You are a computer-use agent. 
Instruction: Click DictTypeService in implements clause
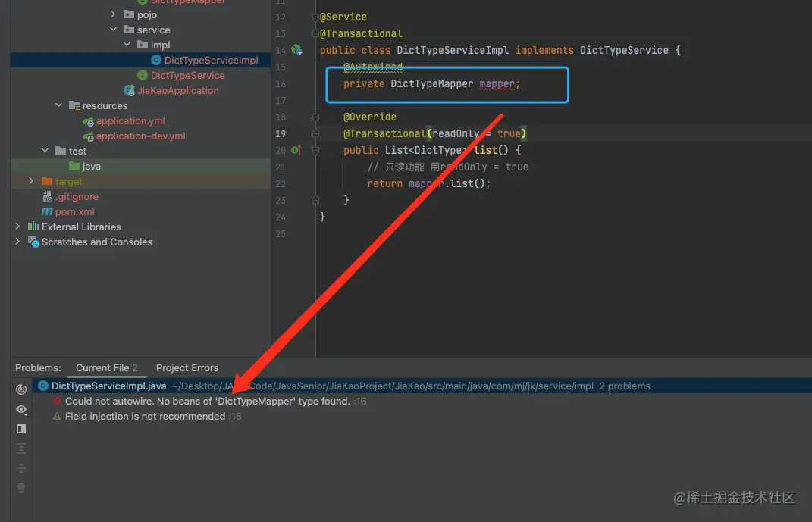click(x=624, y=50)
